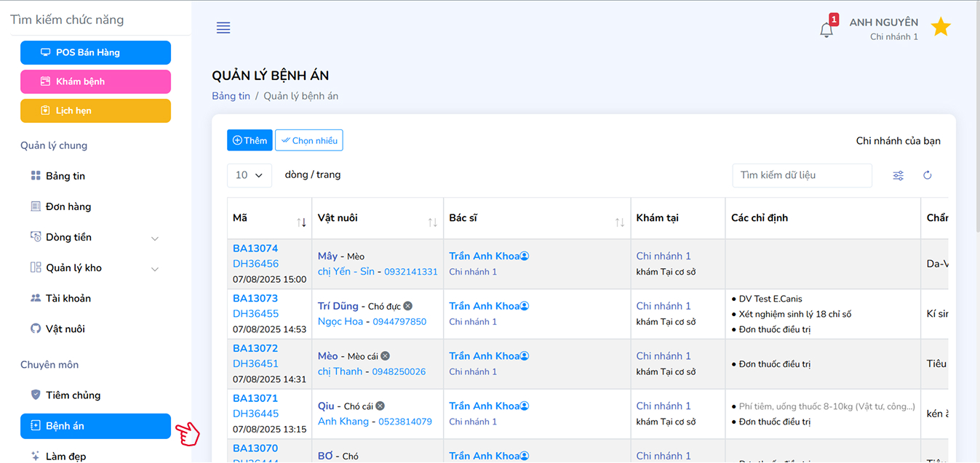
Task: Click the refresh table icon
Action: click(928, 175)
